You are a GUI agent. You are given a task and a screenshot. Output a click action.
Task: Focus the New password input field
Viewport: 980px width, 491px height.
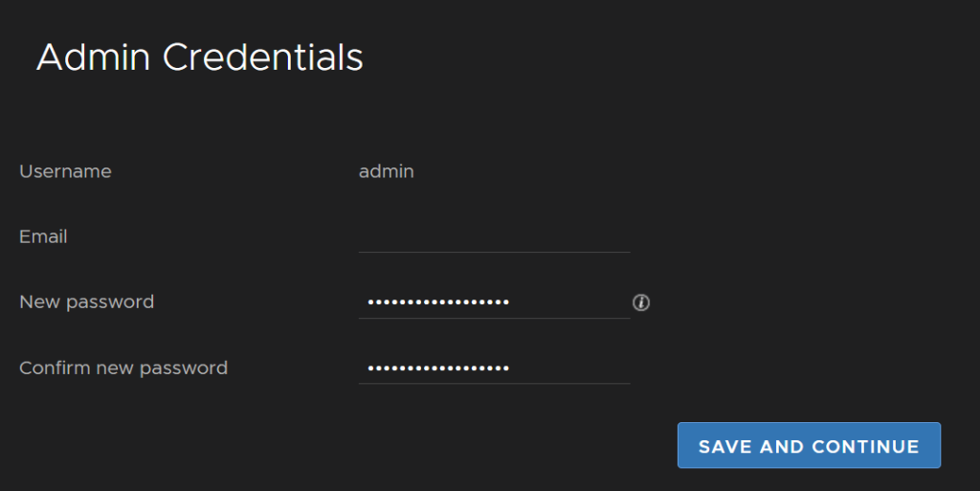tap(494, 303)
